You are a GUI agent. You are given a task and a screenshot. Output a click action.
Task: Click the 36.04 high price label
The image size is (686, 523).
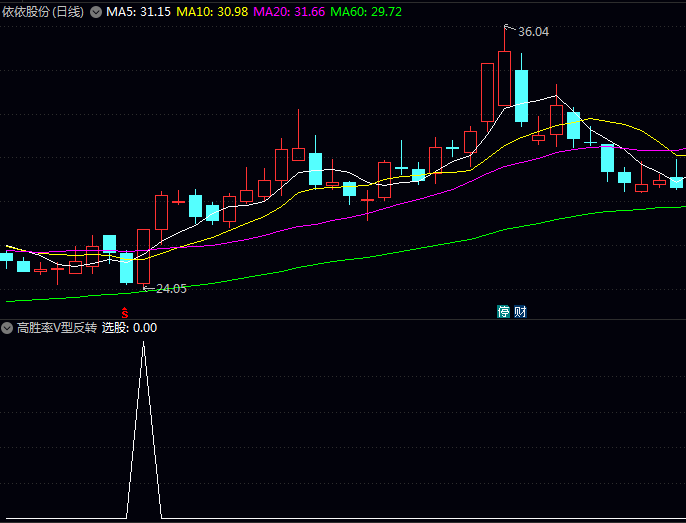coord(533,32)
